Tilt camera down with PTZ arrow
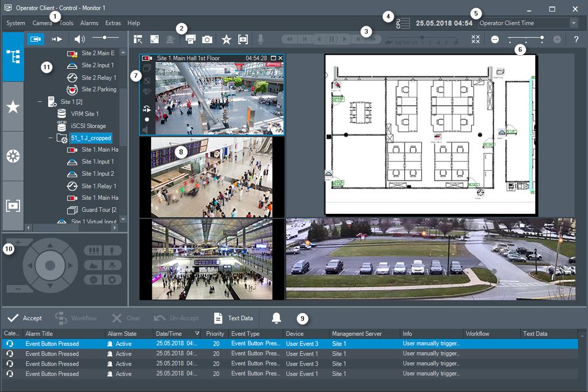This screenshot has width=588, height=392. coord(50,286)
